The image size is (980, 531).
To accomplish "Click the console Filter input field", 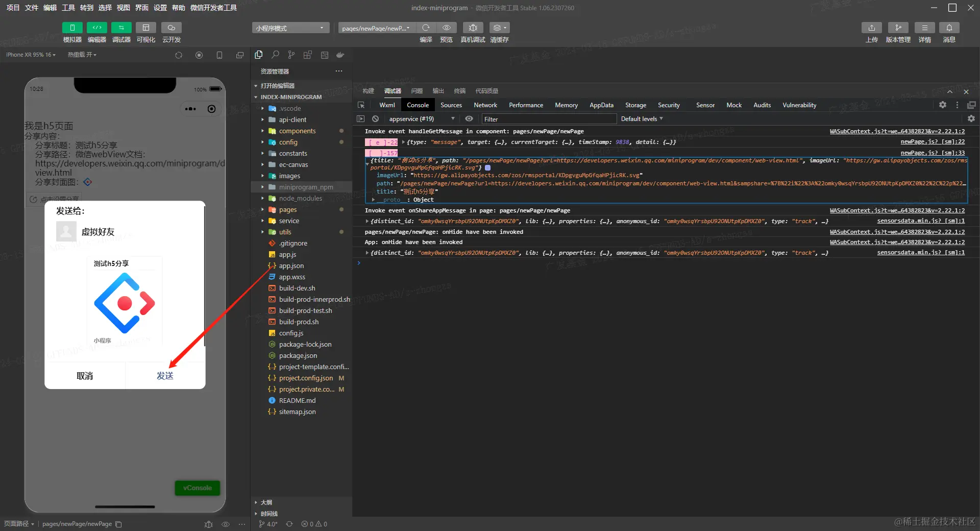I will pos(549,119).
